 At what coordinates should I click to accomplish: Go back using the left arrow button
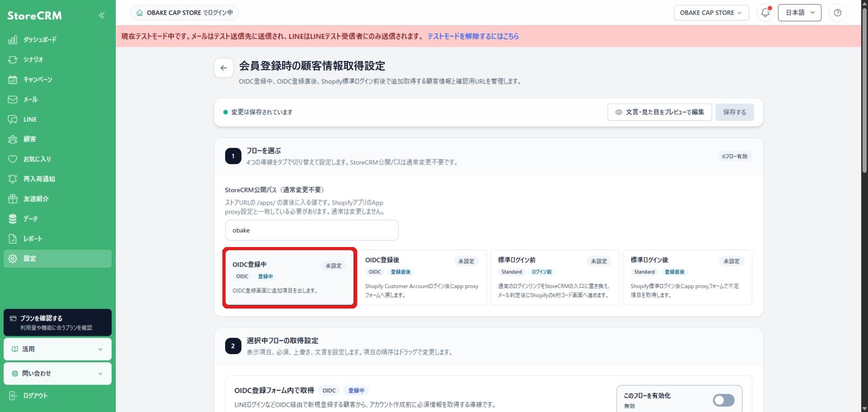[x=224, y=68]
